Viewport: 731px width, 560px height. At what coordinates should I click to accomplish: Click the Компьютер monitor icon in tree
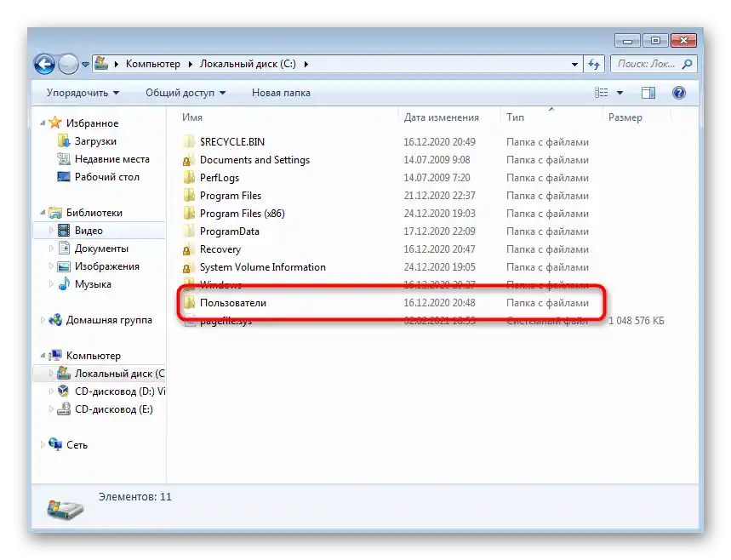pos(55,355)
